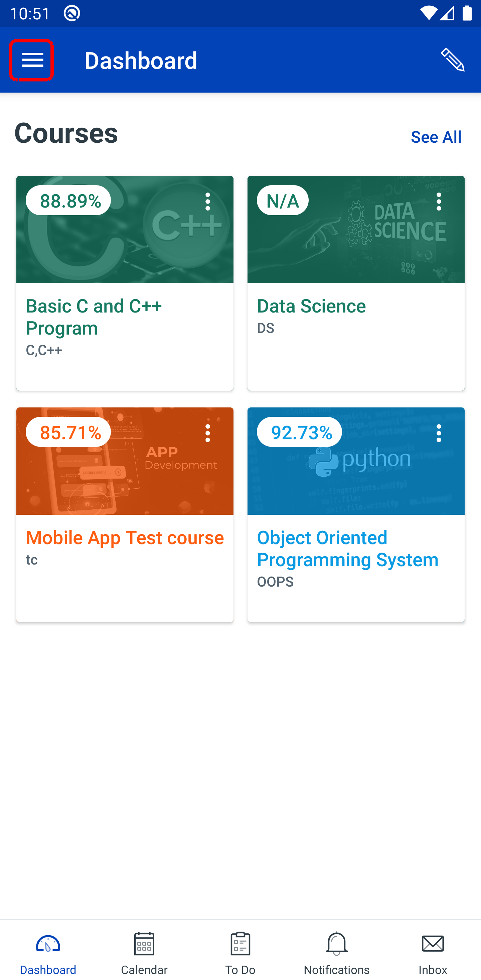The width and height of the screenshot is (481, 980).
Task: Open the Basic C and C++ Program course title
Action: [x=94, y=317]
